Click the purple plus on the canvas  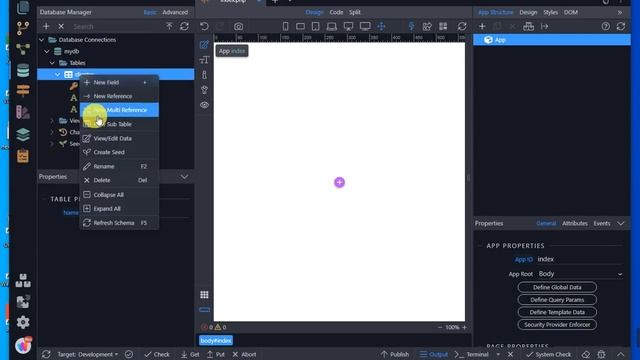tap(339, 182)
